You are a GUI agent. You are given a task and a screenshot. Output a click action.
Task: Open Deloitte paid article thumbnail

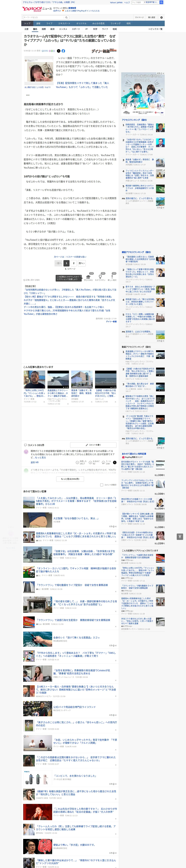coord(160,465)
